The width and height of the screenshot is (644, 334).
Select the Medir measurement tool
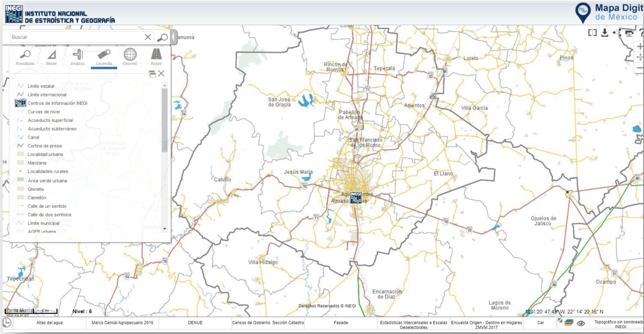click(51, 57)
